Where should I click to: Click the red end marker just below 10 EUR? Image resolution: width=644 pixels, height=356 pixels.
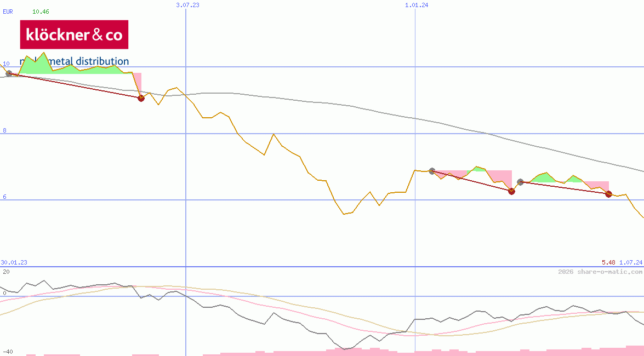tap(141, 98)
